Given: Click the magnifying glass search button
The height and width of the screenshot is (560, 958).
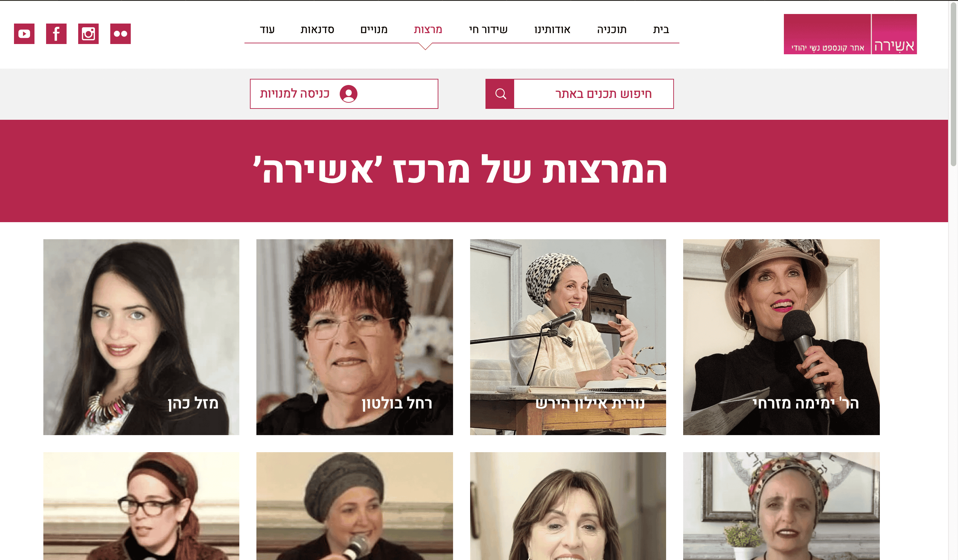Looking at the screenshot, I should (x=500, y=94).
